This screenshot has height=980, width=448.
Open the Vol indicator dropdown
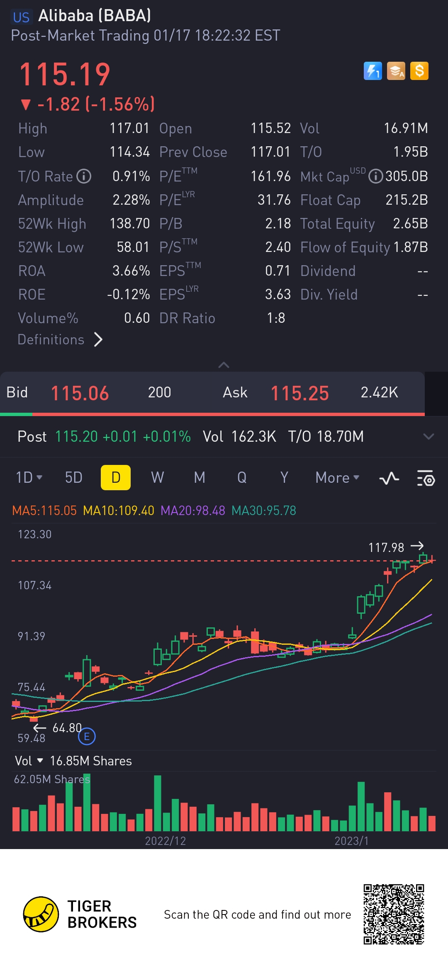29,761
